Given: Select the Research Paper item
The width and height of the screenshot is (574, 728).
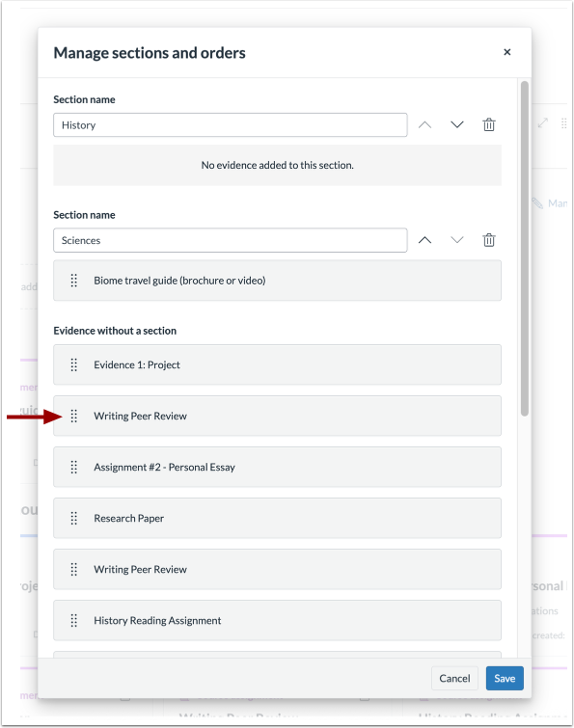Looking at the screenshot, I should (x=277, y=518).
